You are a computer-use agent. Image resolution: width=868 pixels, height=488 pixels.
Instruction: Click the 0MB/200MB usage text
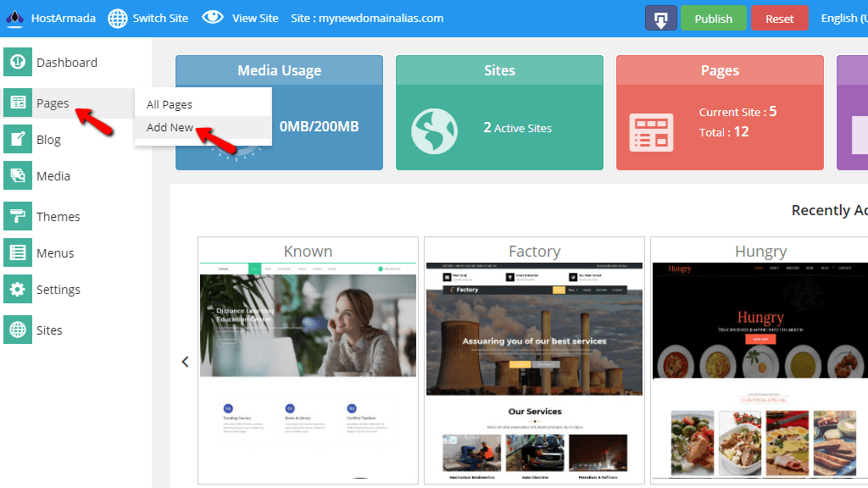click(x=319, y=127)
